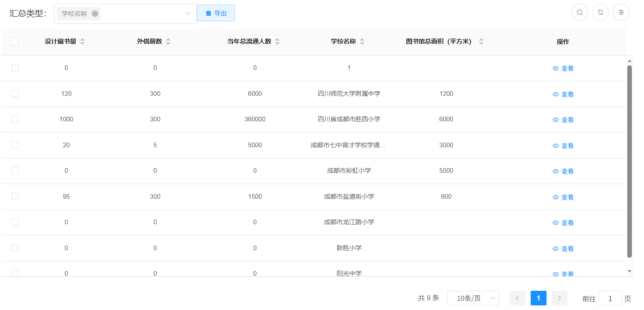Click the 前往 page number input field
The height and width of the screenshot is (310, 644).
click(x=610, y=298)
